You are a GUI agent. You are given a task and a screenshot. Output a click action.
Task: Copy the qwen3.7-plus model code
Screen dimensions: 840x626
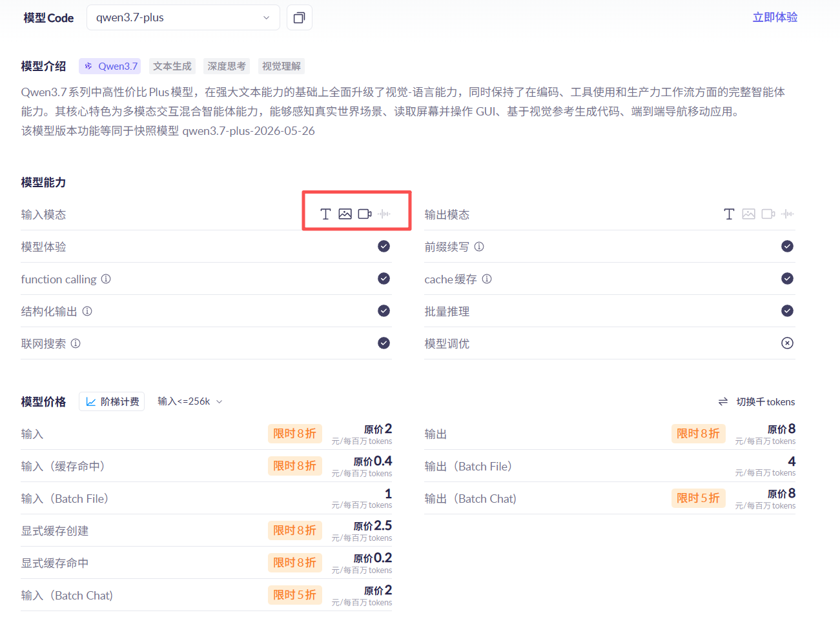click(299, 17)
